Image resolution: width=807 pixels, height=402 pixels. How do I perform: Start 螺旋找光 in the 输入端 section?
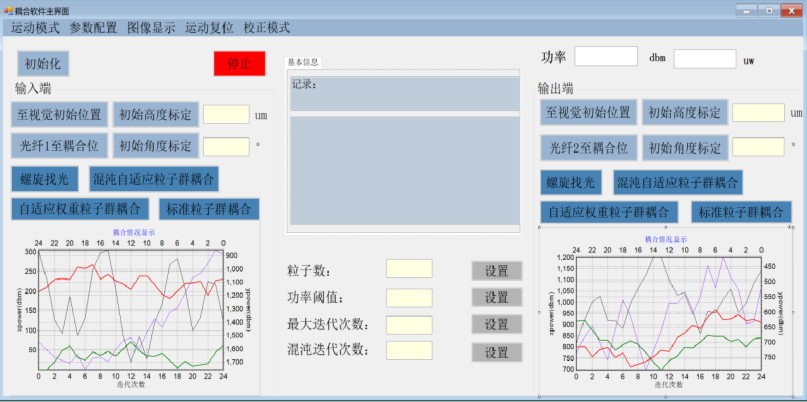coord(45,180)
